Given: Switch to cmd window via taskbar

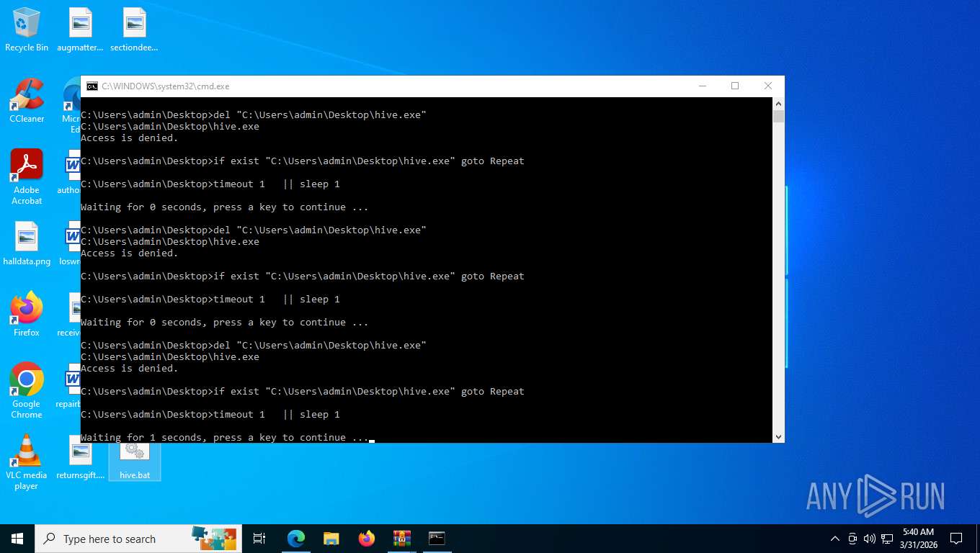Looking at the screenshot, I should 437,539.
